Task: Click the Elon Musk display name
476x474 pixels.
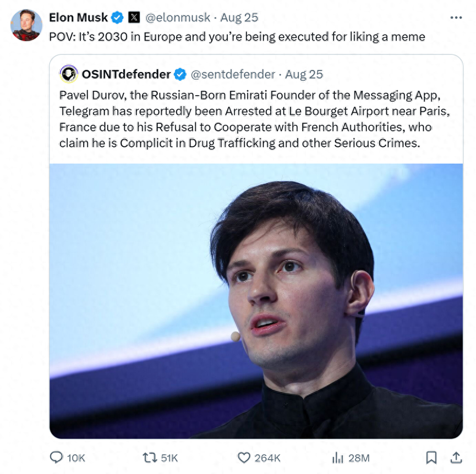Action: tap(78, 18)
